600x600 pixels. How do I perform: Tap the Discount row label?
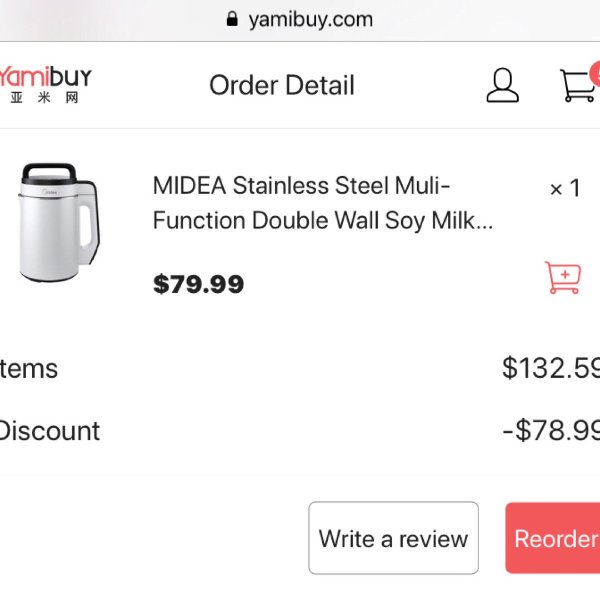click(x=50, y=431)
